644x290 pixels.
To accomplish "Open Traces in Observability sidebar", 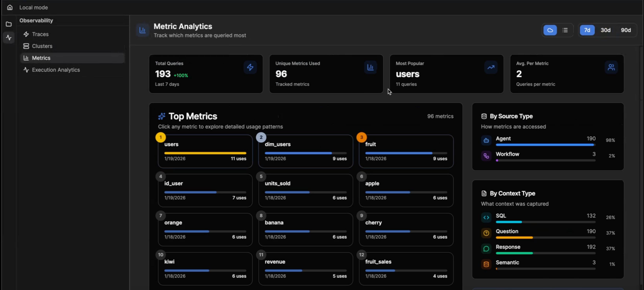I will [40, 34].
